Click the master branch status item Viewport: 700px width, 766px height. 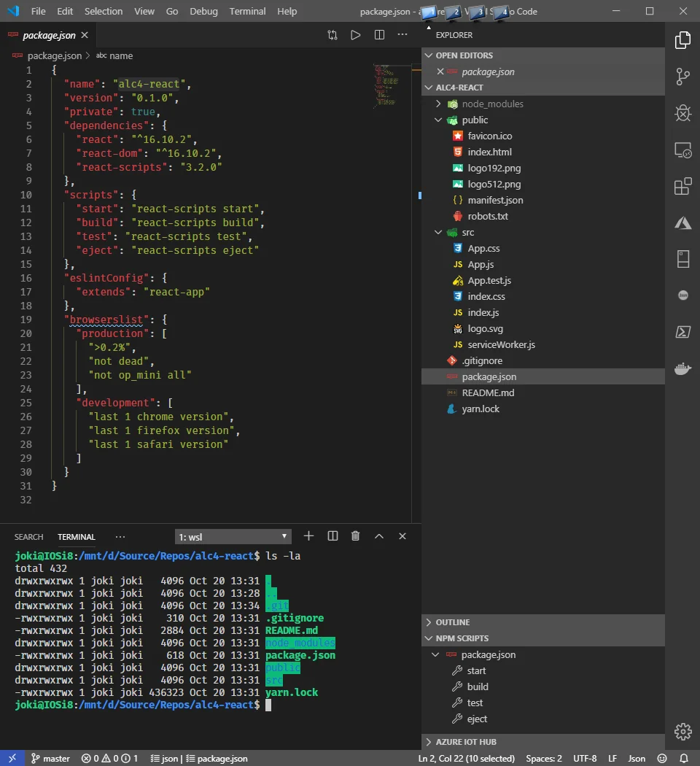[x=51, y=758]
